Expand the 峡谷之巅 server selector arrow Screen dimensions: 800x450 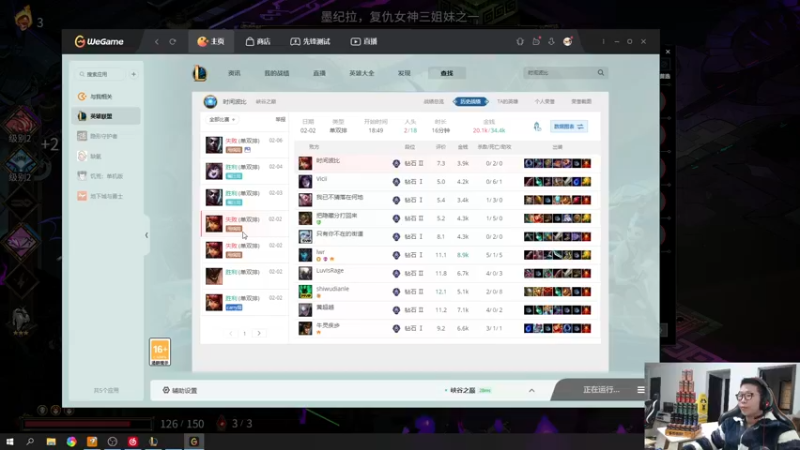point(532,390)
